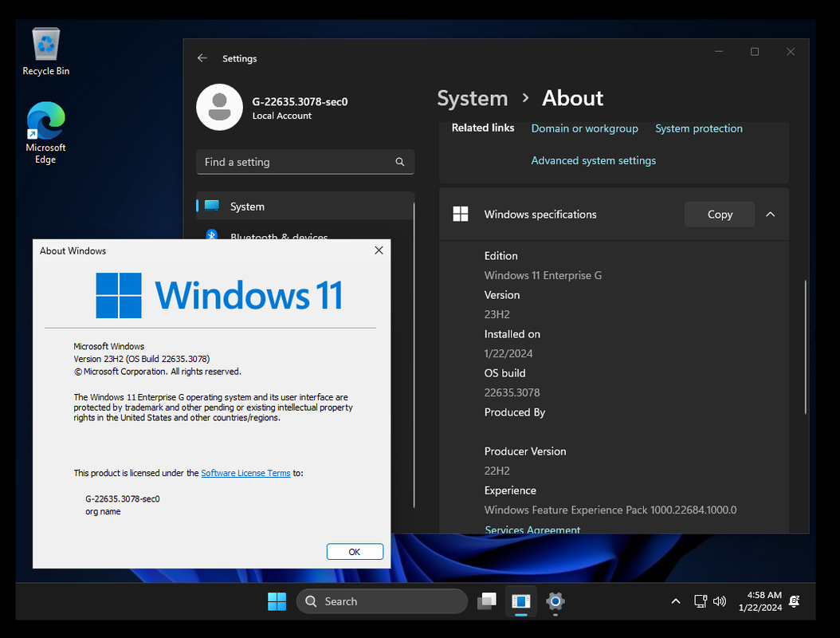Viewport: 840px width, 638px height.
Task: Click the Windows Feature Experience Pack text
Action: click(x=610, y=510)
